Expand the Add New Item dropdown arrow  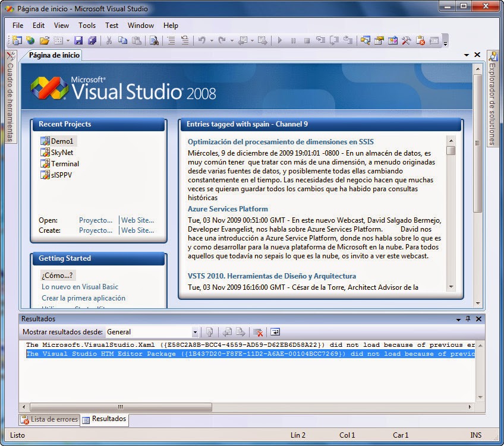pos(68,41)
